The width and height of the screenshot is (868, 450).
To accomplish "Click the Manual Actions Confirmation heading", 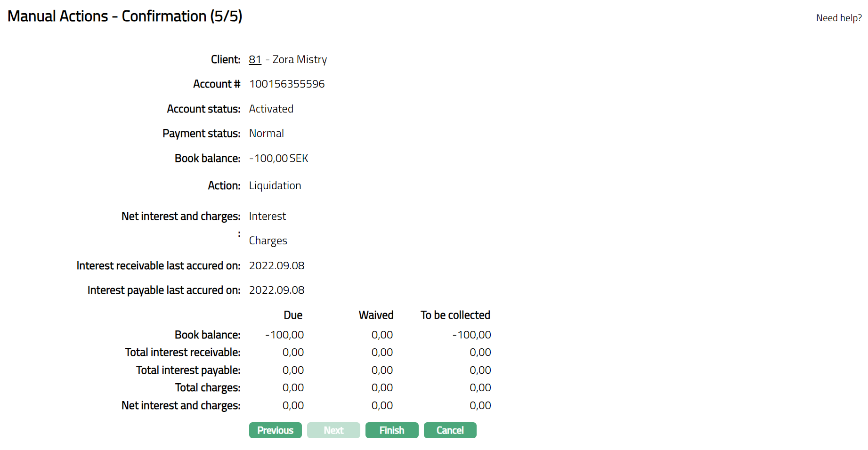I will [125, 16].
